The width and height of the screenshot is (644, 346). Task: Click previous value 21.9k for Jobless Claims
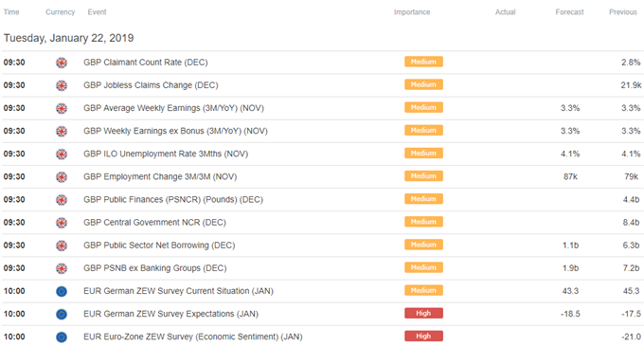[631, 85]
